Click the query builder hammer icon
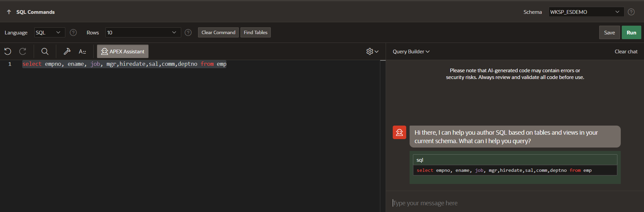Viewport: 644px width, 212px height. 67,51
